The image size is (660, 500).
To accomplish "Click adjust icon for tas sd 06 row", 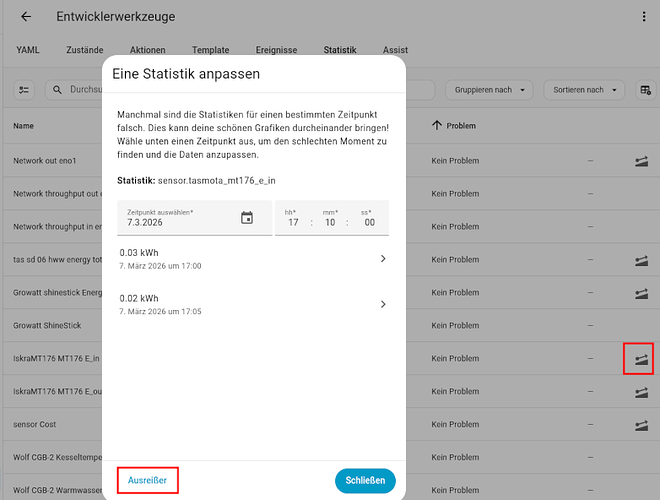I will pos(640,260).
